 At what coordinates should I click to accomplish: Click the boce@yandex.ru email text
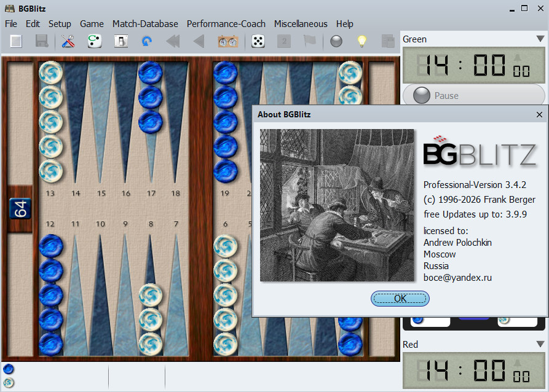(x=457, y=278)
